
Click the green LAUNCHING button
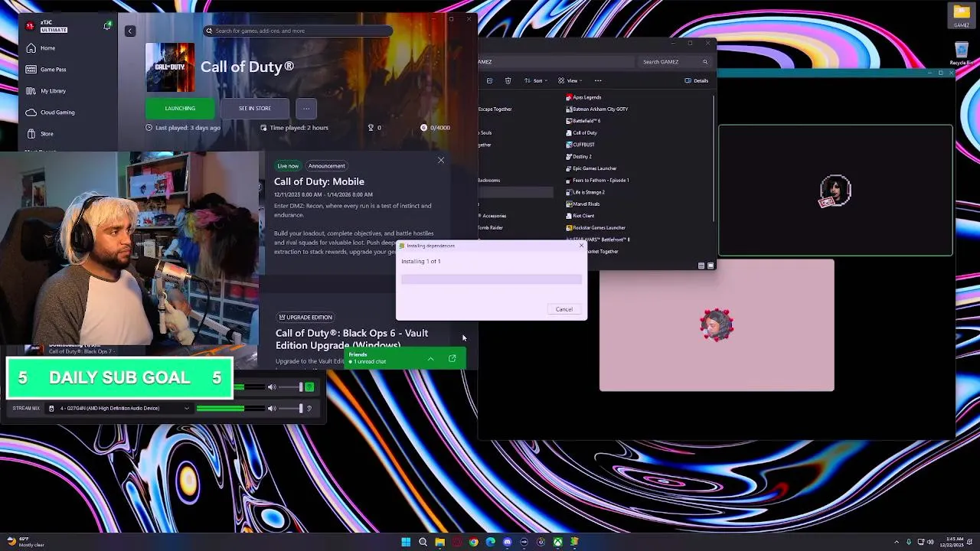pos(180,109)
